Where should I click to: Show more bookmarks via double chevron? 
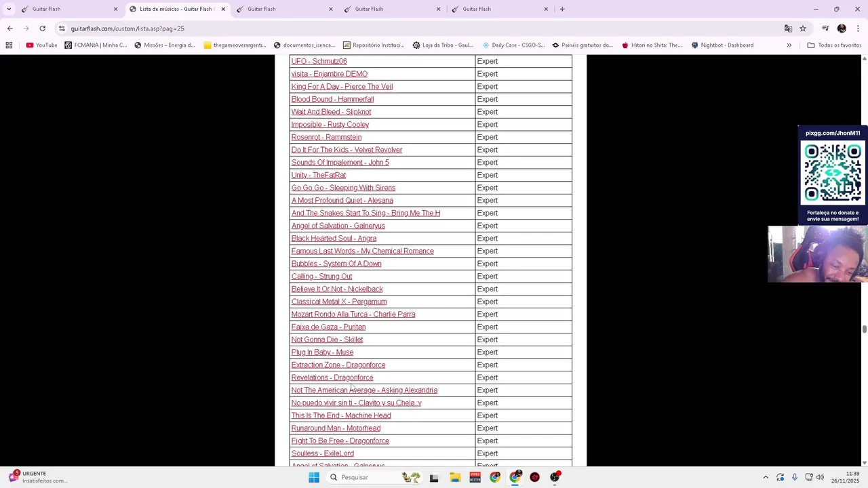(789, 45)
